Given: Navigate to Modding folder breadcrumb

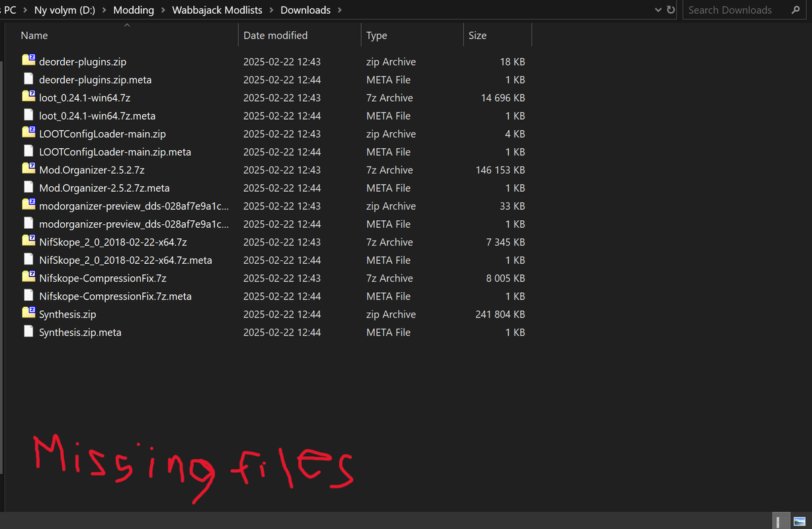Looking at the screenshot, I should 134,10.
